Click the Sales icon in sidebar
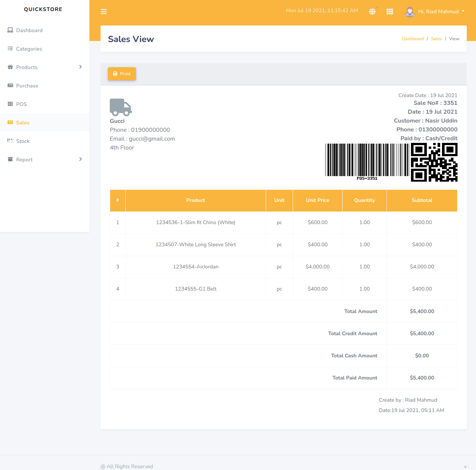476x470 pixels. [x=10, y=123]
